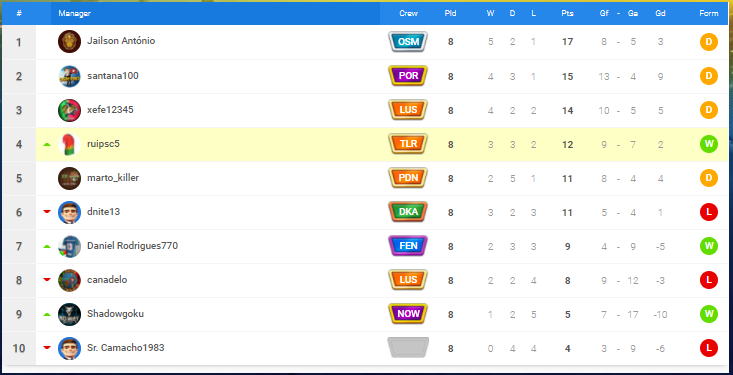The image size is (733, 375).
Task: Click the OSM crew badge
Action: 408,42
